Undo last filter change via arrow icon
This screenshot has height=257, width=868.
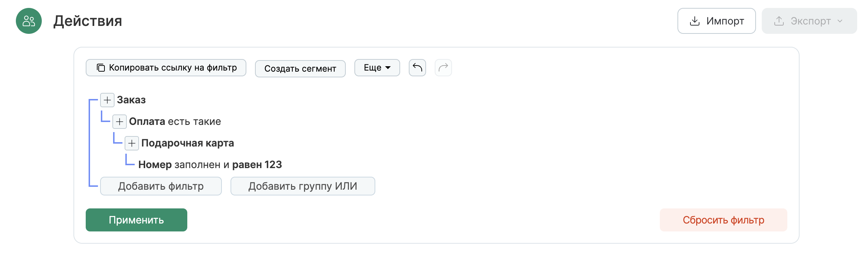point(417,67)
